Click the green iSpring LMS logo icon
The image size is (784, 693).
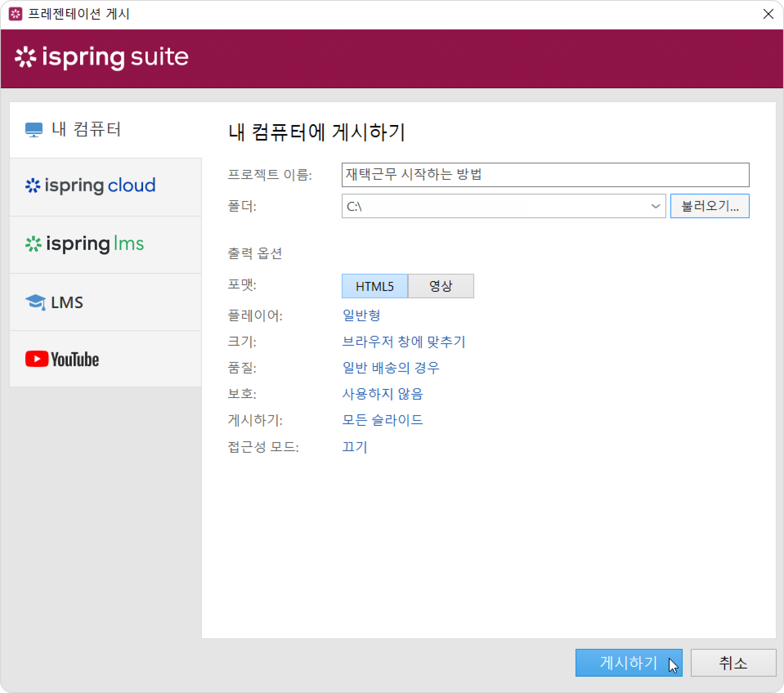coord(33,244)
